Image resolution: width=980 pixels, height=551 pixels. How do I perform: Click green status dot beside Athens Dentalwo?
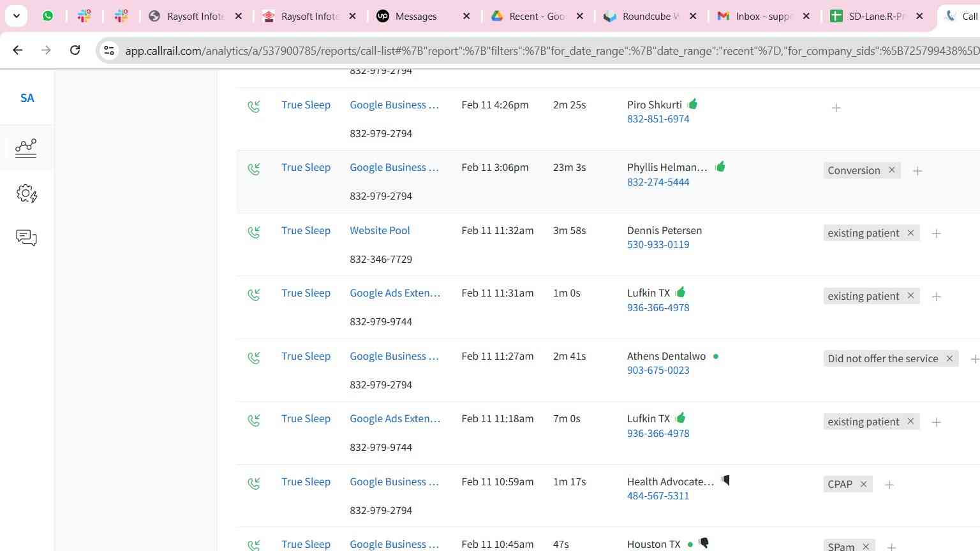click(x=716, y=356)
